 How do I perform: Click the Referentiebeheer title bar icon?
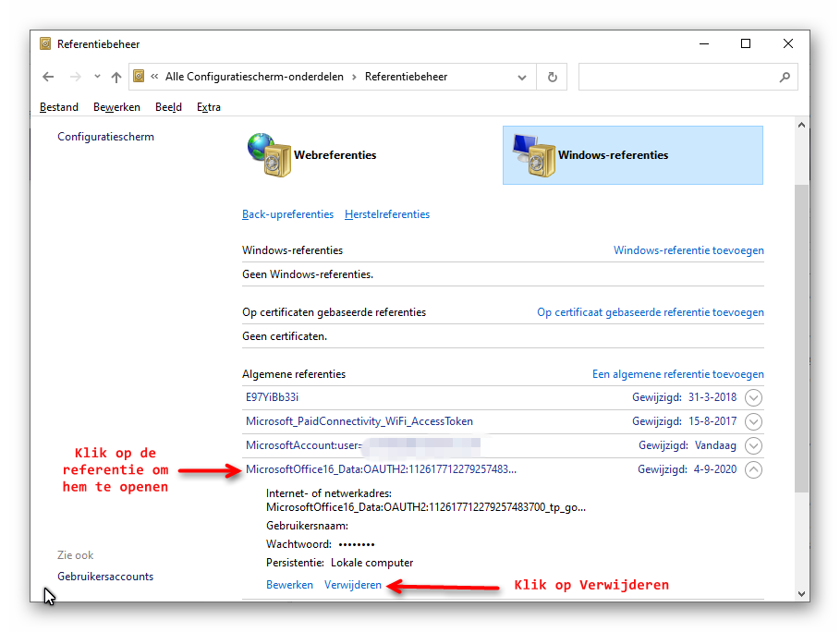46,43
